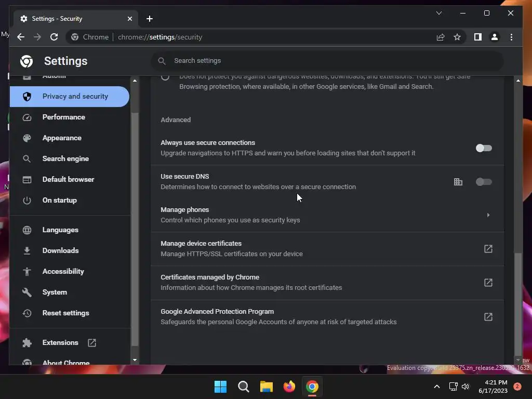Click the shield icon for Privacy and security
Image resolution: width=532 pixels, height=399 pixels.
coord(27,96)
